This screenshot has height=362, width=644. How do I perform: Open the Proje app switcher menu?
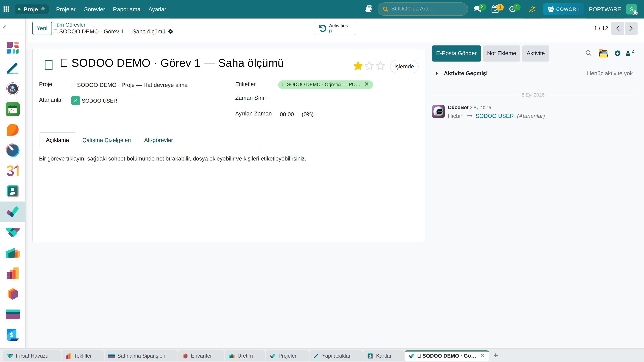pos(32,9)
